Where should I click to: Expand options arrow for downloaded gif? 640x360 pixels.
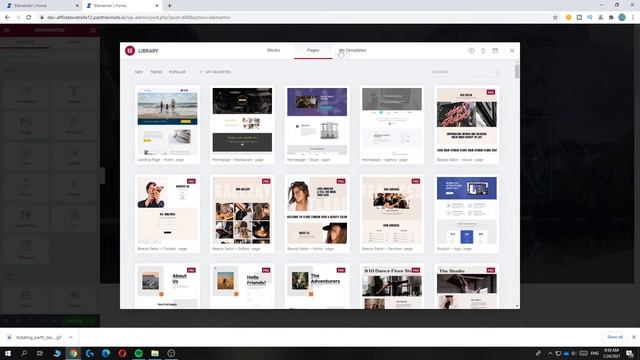tap(71, 338)
